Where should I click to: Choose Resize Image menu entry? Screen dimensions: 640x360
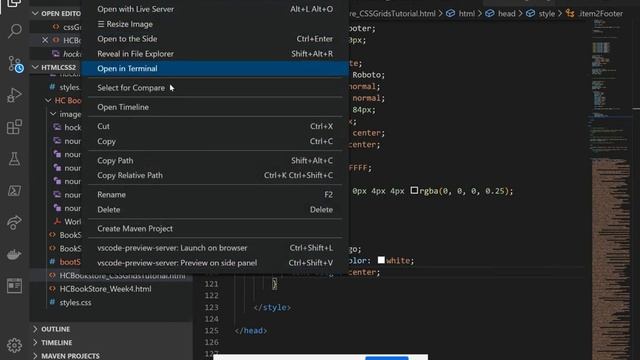(x=215, y=24)
